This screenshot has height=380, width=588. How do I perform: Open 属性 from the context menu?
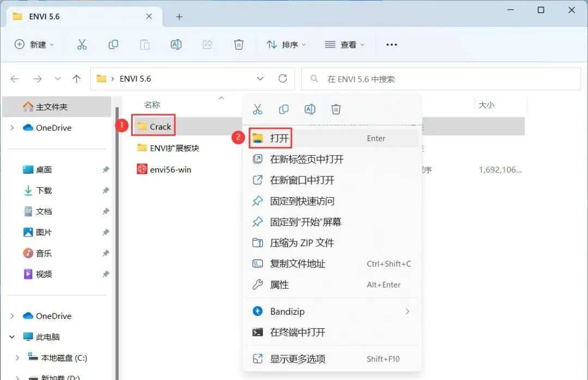click(332, 285)
